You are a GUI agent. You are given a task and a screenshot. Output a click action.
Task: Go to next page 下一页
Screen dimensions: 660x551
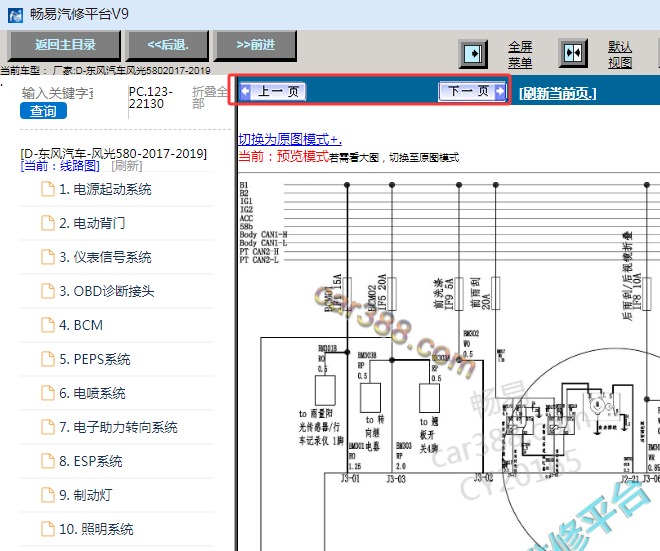pos(472,91)
